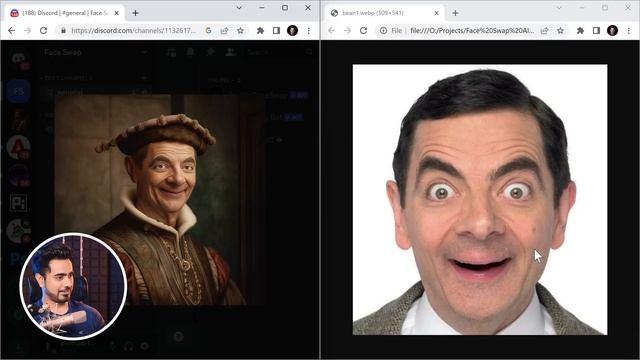Click the file:///O:/Projects address field
Image resolution: width=640 pixels, height=360 pixels.
pyautogui.click(x=472, y=31)
